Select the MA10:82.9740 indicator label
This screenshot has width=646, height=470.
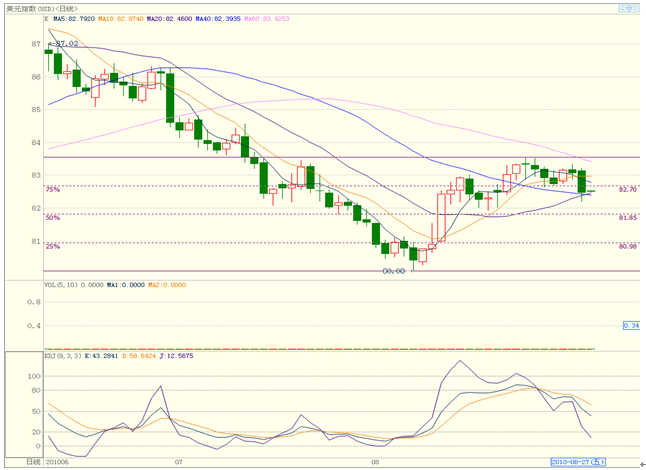(121, 19)
